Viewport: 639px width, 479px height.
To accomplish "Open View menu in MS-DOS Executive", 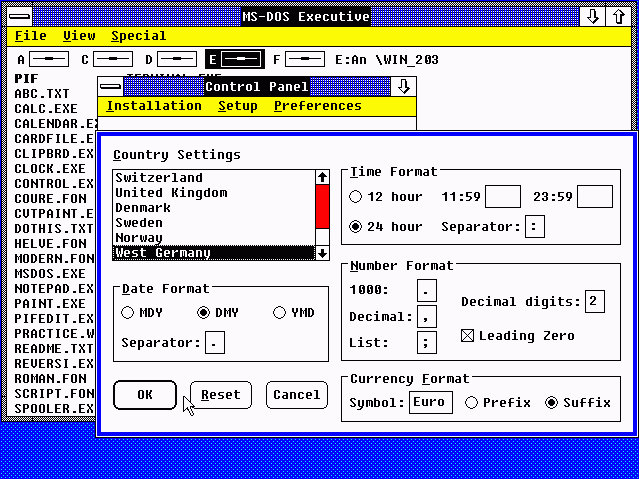I will click(79, 36).
